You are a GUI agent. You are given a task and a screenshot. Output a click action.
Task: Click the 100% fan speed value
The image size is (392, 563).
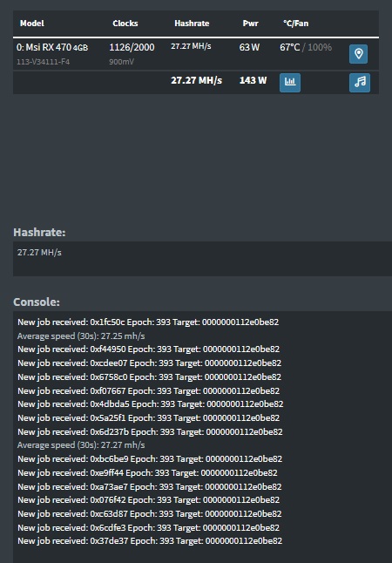[x=320, y=47]
